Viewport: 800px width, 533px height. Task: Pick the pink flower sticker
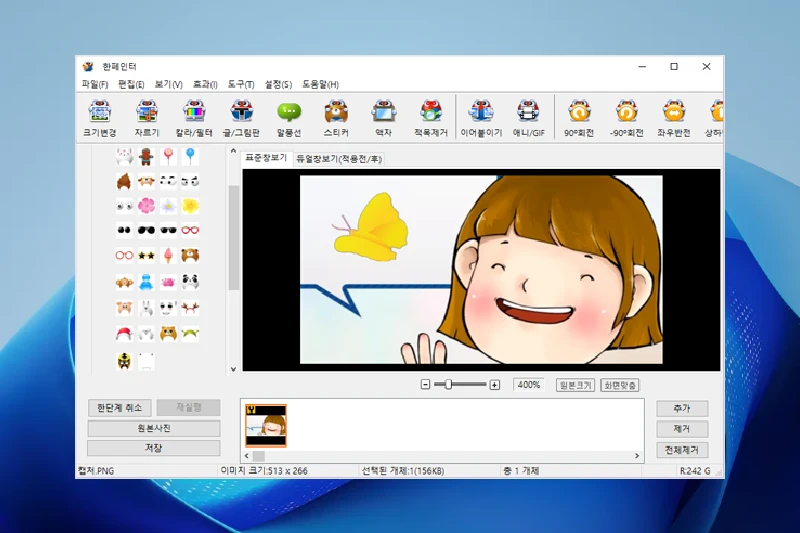146,206
